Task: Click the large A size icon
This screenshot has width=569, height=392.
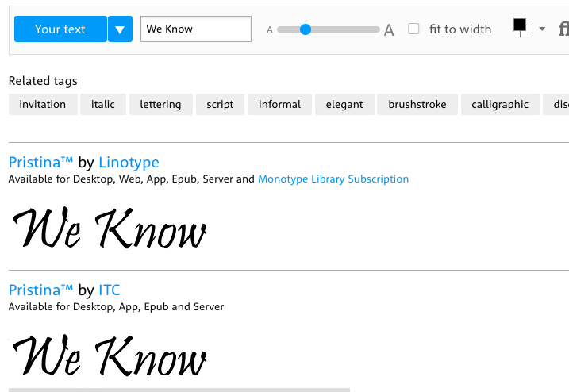Action: coord(389,30)
